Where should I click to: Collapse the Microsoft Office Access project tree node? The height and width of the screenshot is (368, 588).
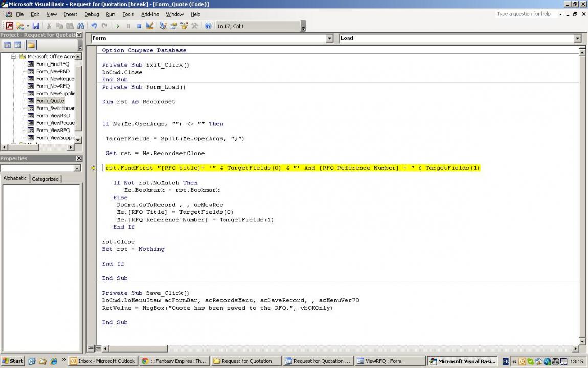pyautogui.click(x=14, y=56)
